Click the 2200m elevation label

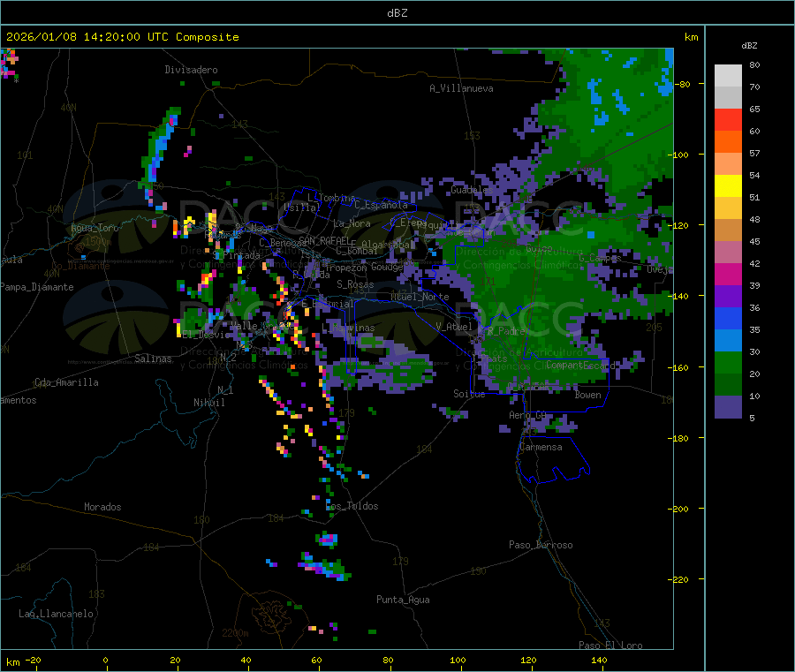tap(235, 633)
